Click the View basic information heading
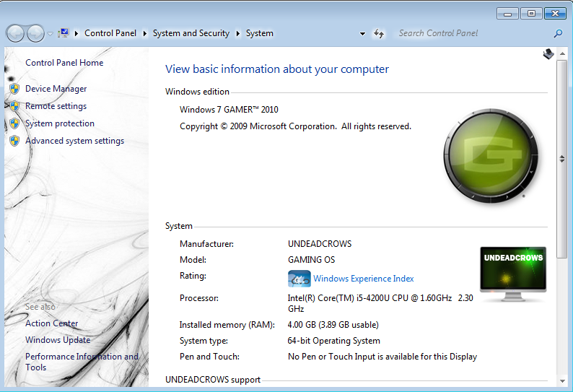573x392 pixels. point(277,69)
